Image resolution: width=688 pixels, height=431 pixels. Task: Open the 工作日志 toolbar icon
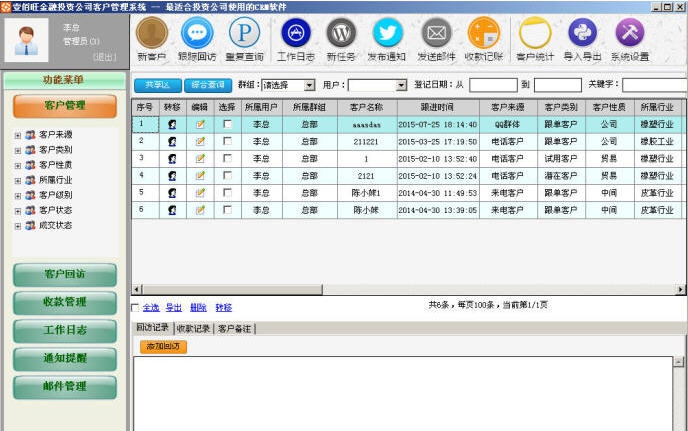point(296,32)
